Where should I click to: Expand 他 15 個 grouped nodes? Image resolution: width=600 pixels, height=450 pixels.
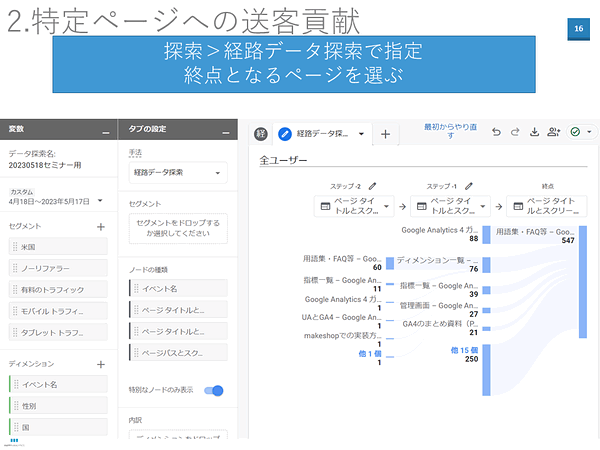464,350
